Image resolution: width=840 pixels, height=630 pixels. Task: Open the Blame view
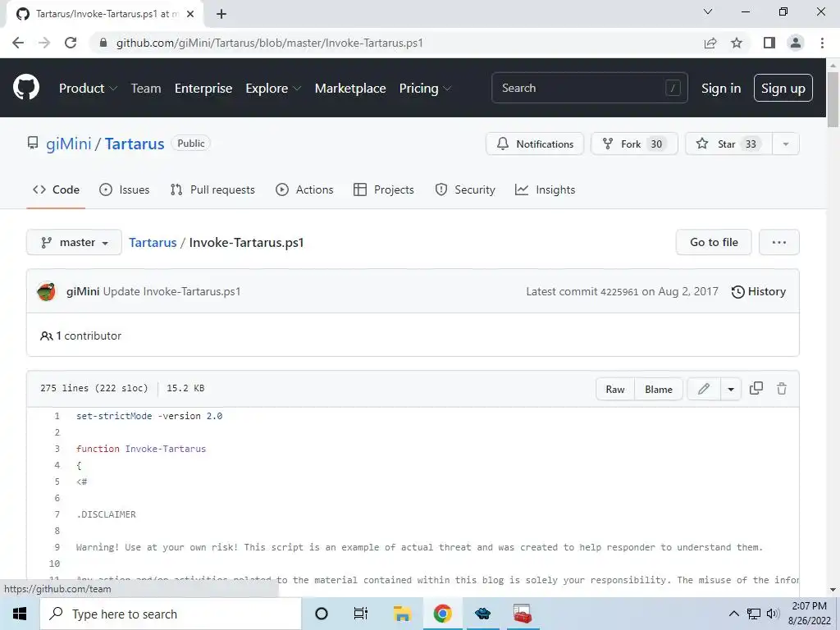point(659,389)
